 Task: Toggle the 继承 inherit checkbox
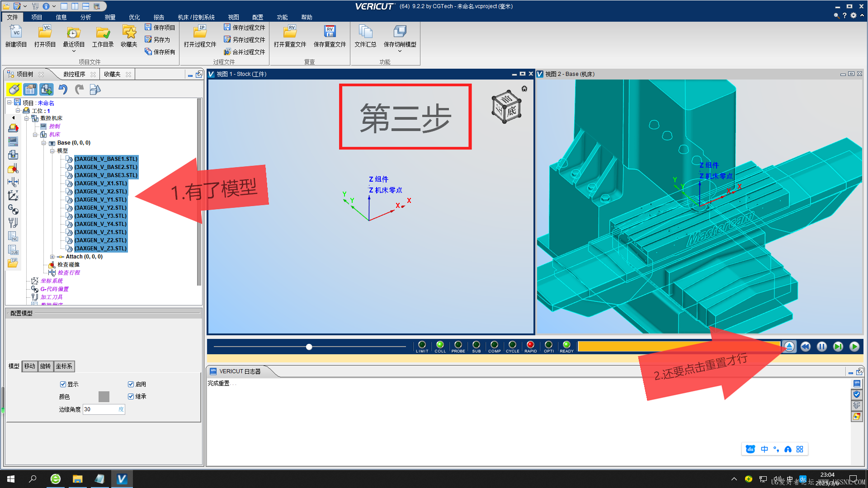131,396
